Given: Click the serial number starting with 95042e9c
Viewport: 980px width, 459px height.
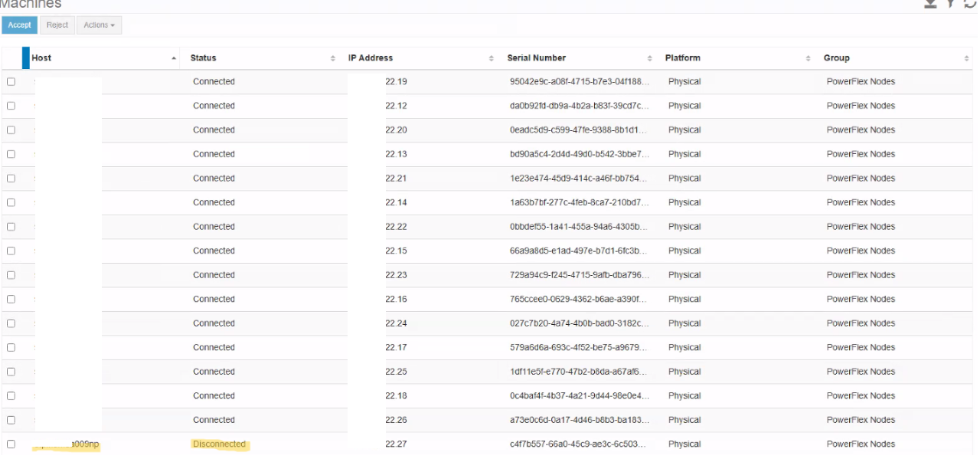Looking at the screenshot, I should [580, 82].
